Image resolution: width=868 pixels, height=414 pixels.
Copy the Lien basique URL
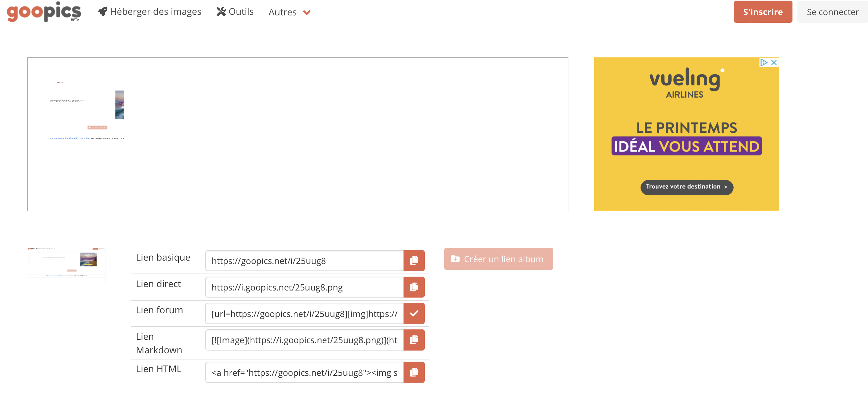point(414,260)
